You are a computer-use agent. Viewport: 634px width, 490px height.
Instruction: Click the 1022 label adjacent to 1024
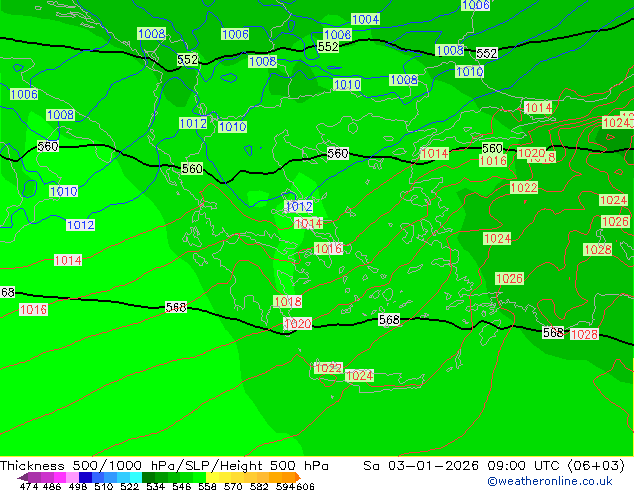click(x=328, y=368)
